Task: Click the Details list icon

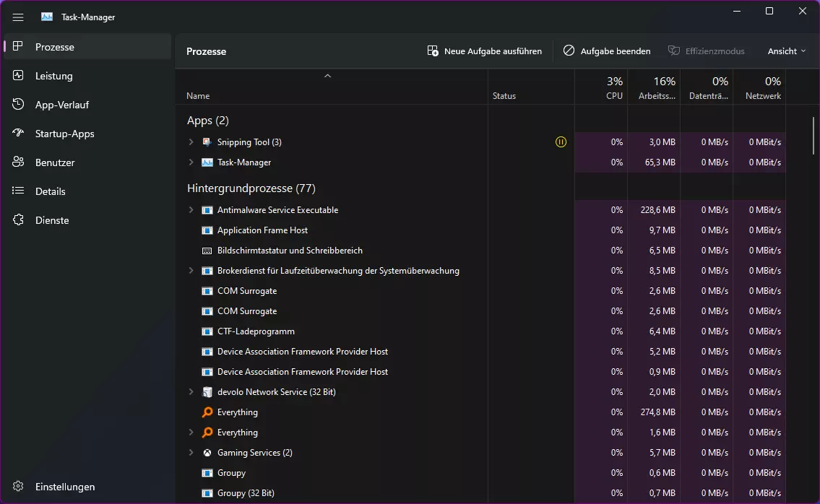Action: tap(18, 191)
